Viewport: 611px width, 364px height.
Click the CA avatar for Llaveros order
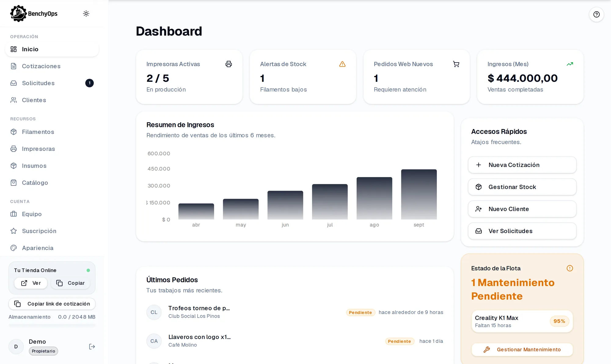coord(154,341)
